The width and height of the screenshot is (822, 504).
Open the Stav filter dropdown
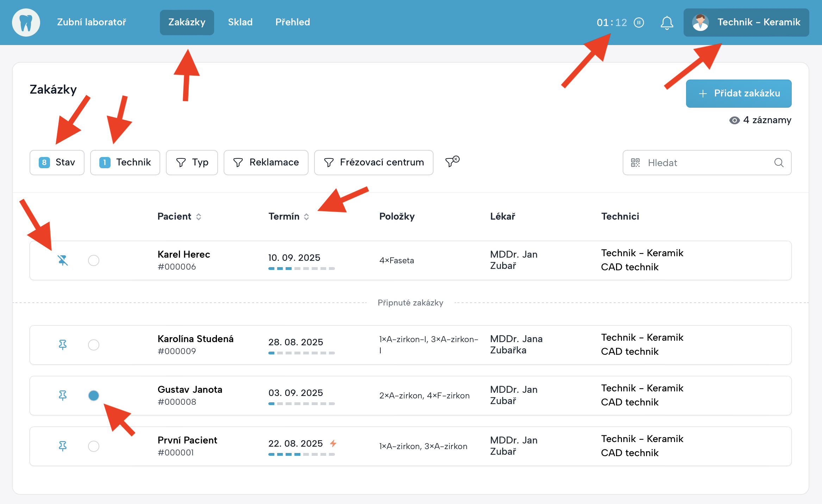57,163
